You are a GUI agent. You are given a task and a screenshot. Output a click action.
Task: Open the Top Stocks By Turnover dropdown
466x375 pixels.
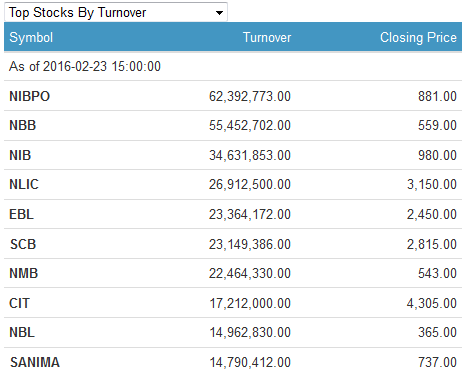(116, 12)
